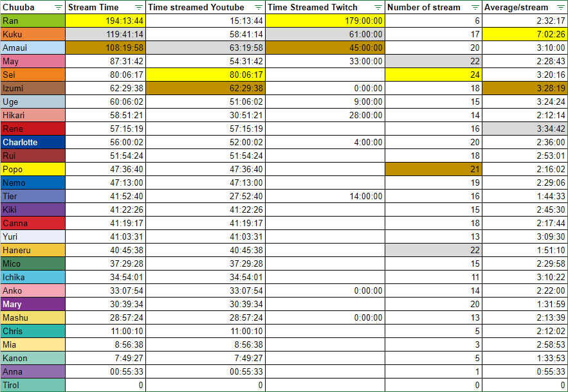Screen dimensions: 568x392
Task: Select the Kiki name cell
Action: pyautogui.click(x=33, y=210)
